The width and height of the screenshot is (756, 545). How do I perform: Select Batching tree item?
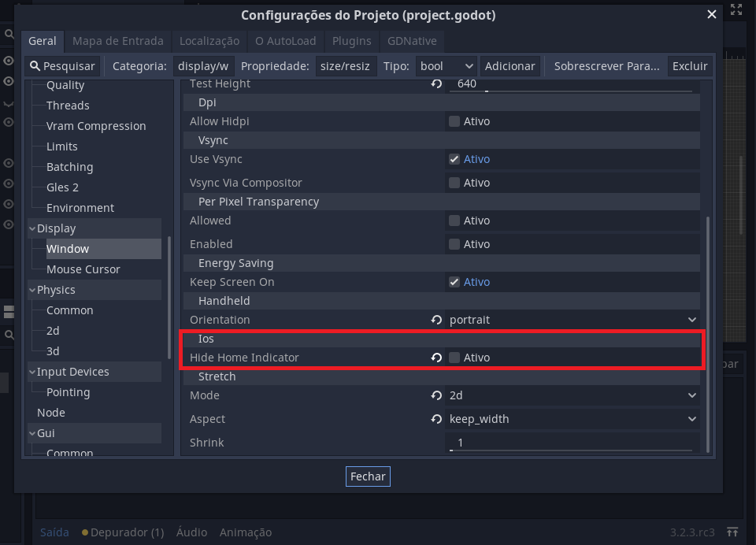(69, 167)
